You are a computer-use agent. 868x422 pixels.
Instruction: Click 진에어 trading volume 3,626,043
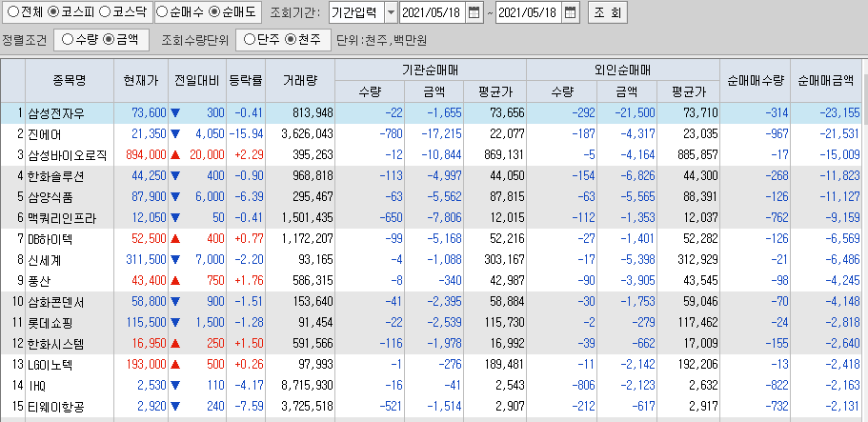pyautogui.click(x=307, y=134)
